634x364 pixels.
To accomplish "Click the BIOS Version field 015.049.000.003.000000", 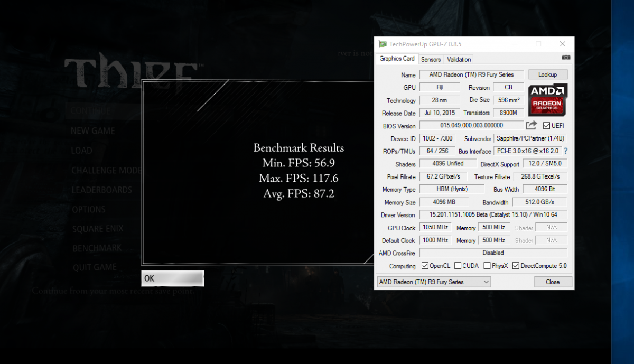I will [x=471, y=126].
